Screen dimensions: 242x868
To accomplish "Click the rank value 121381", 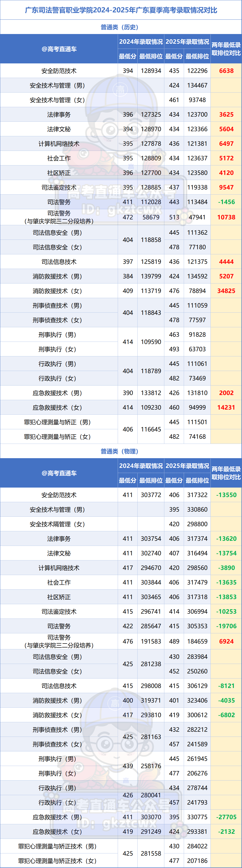I will click(197, 144).
